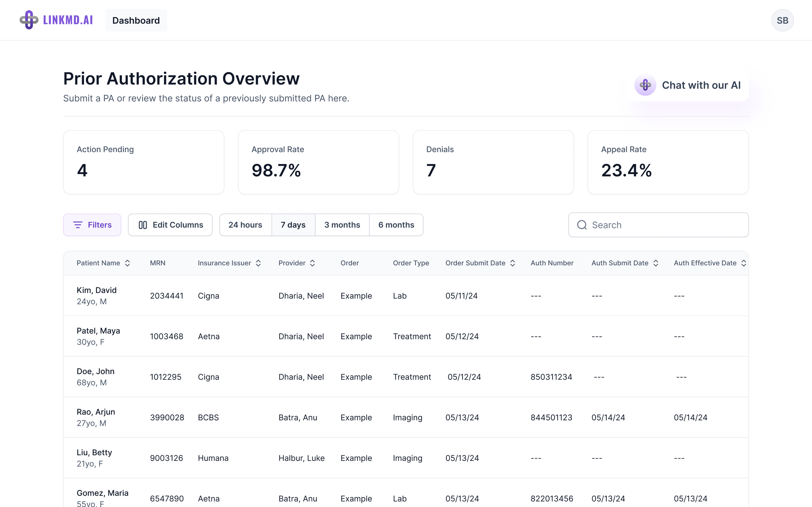Switch to the 3 months range
The height and width of the screenshot is (507, 812).
(x=342, y=225)
